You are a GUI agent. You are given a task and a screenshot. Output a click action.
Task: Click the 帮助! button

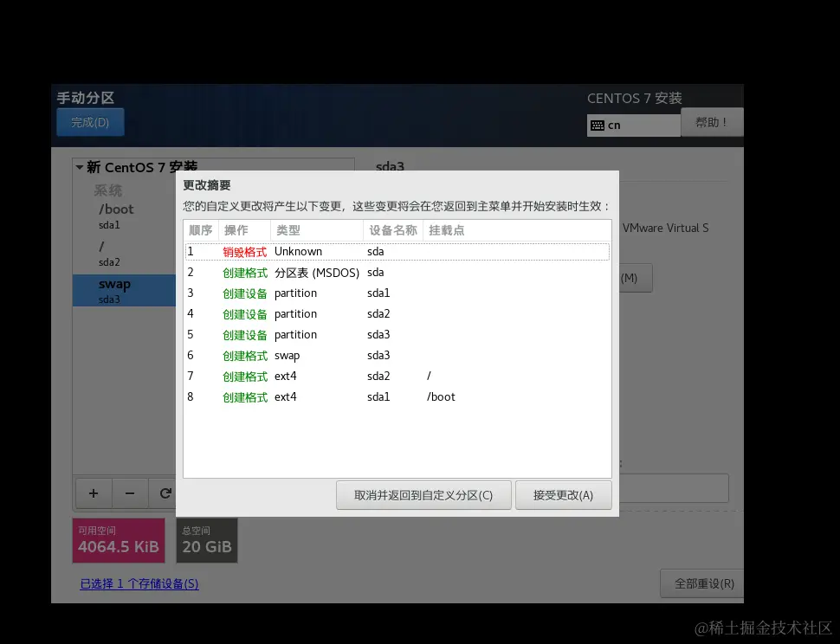pyautogui.click(x=712, y=122)
